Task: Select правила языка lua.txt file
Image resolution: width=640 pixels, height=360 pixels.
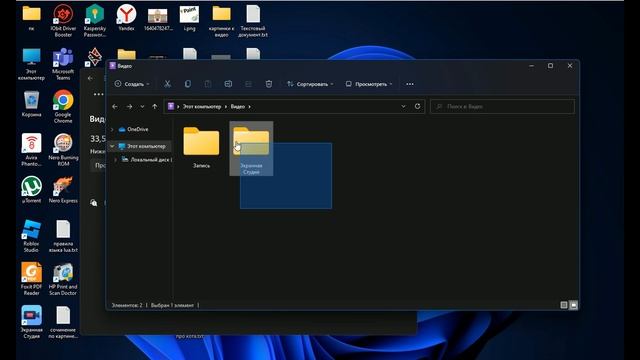Action: coord(63,236)
